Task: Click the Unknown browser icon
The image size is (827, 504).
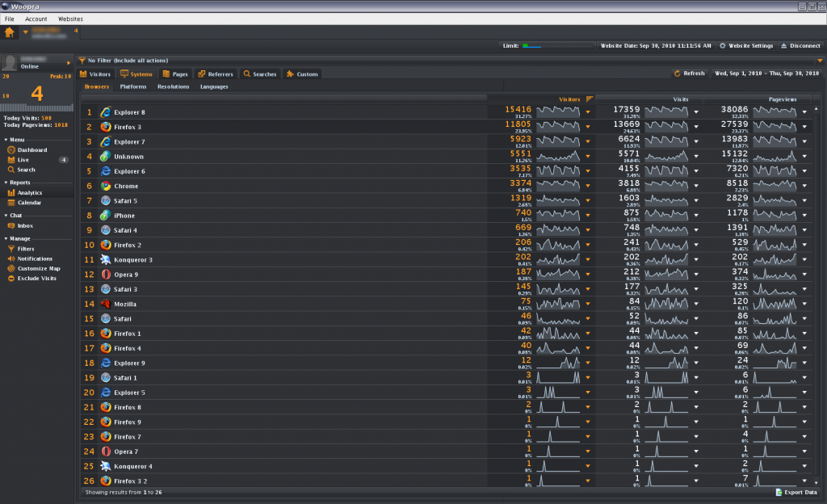Action: point(106,157)
